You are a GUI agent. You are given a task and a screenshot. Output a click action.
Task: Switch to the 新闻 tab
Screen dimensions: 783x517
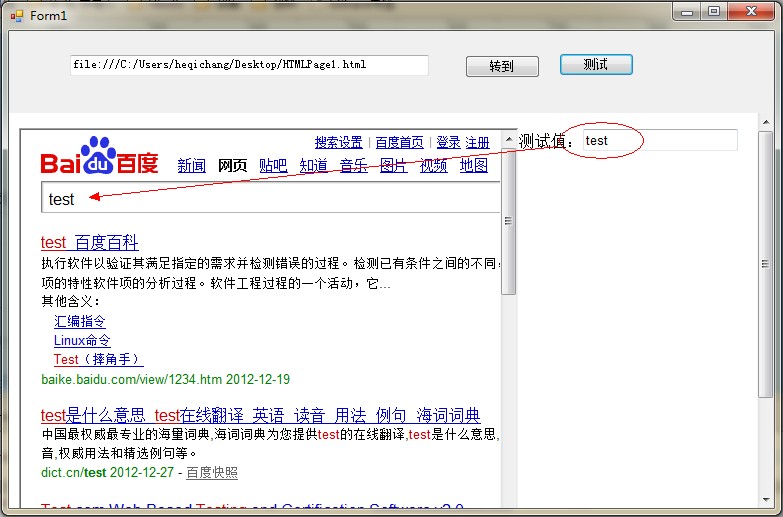pyautogui.click(x=192, y=165)
